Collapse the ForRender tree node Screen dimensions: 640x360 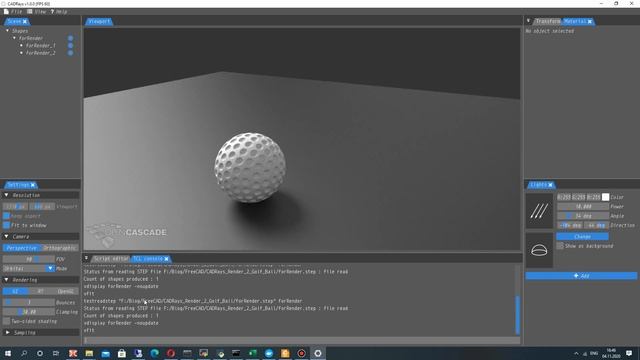14,38
